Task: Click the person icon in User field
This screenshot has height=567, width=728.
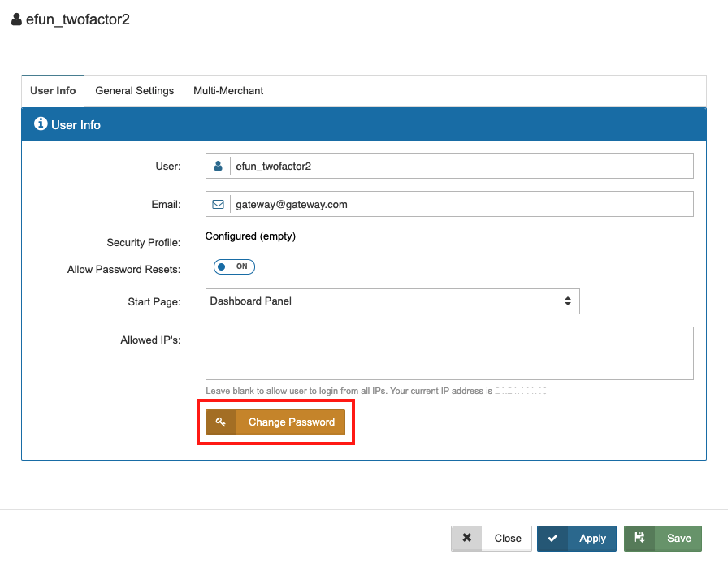Action: coord(218,166)
